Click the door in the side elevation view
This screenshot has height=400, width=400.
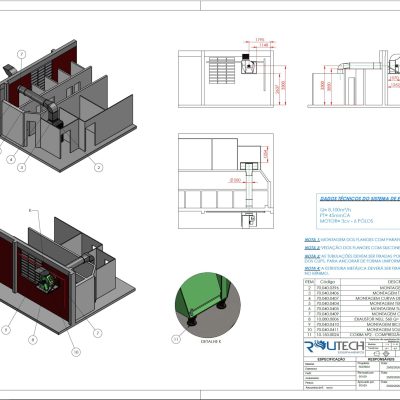click(x=352, y=91)
